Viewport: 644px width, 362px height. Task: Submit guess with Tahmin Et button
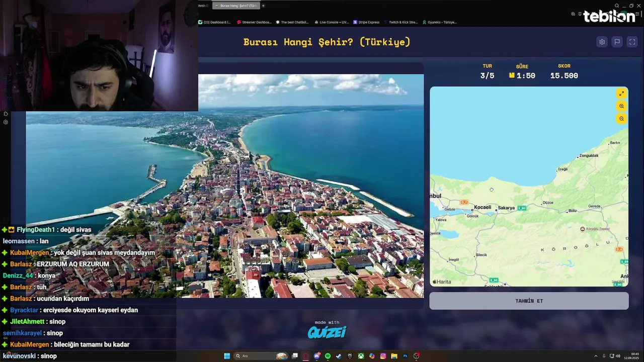pos(529,301)
